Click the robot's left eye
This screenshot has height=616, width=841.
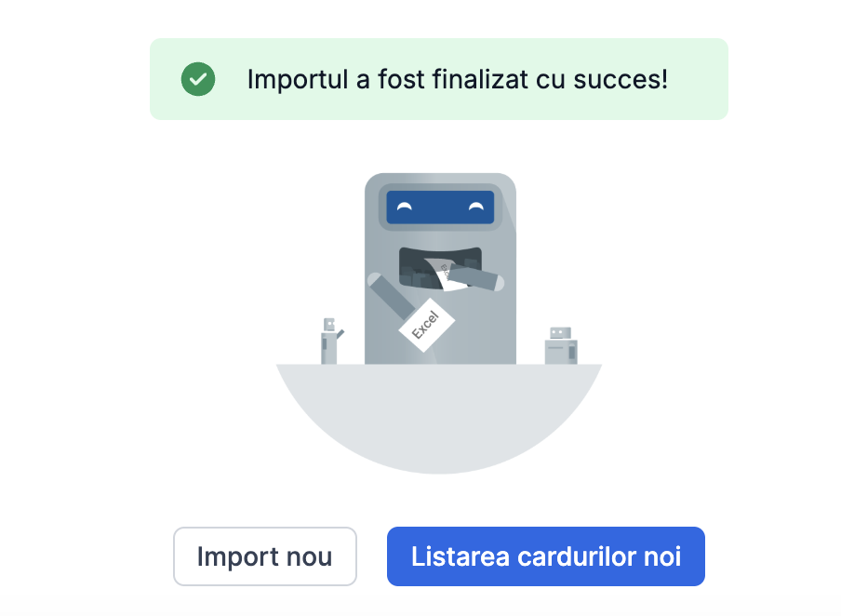point(404,207)
